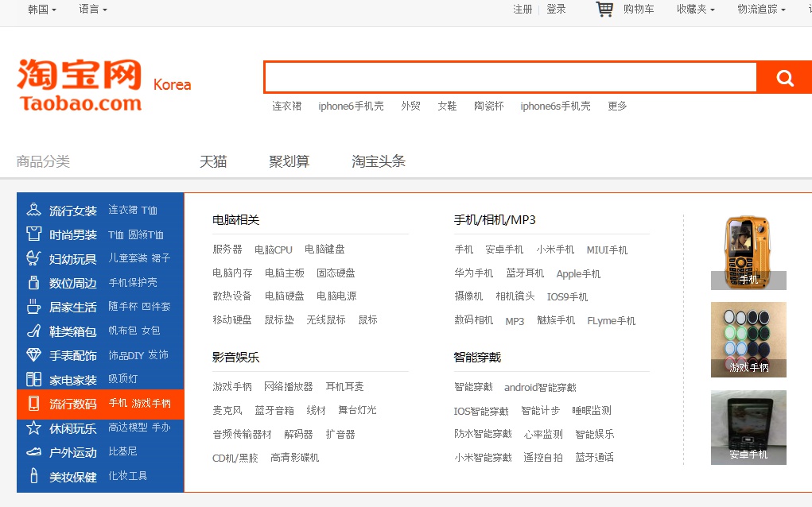Click the 蓝牙耳机 link under phones

pyautogui.click(x=525, y=273)
